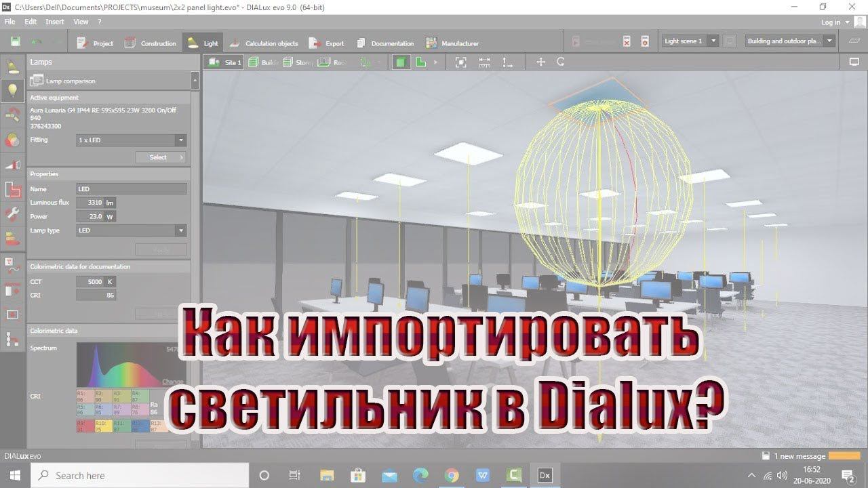This screenshot has height=488, width=868.
Task: Click the coordinate origin axes icon
Action: tap(507, 62)
